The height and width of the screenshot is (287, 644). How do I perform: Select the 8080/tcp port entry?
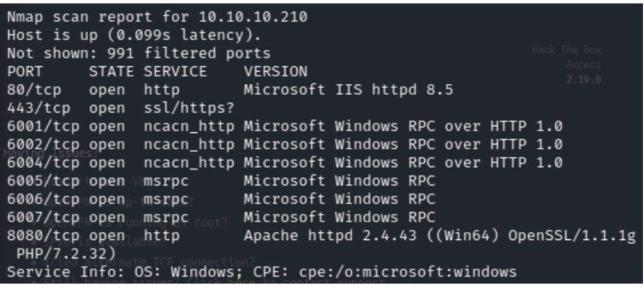[43, 236]
